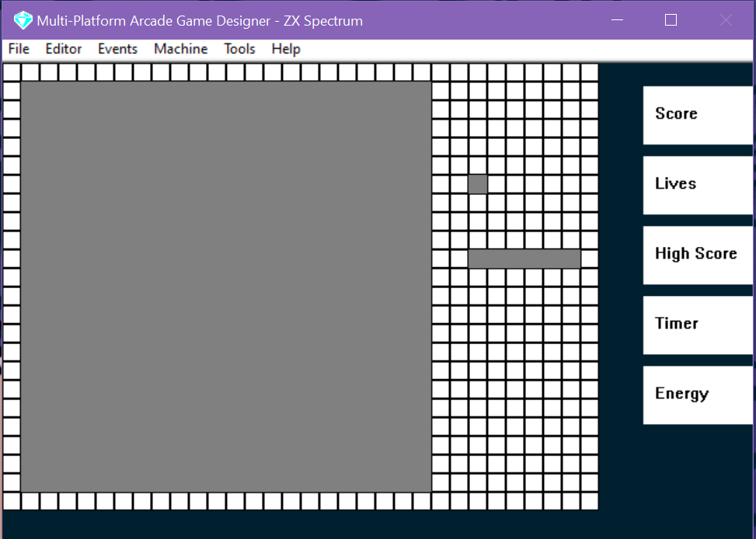Choose the Timer button
Viewport: 756px width, 539px height.
pos(698,325)
